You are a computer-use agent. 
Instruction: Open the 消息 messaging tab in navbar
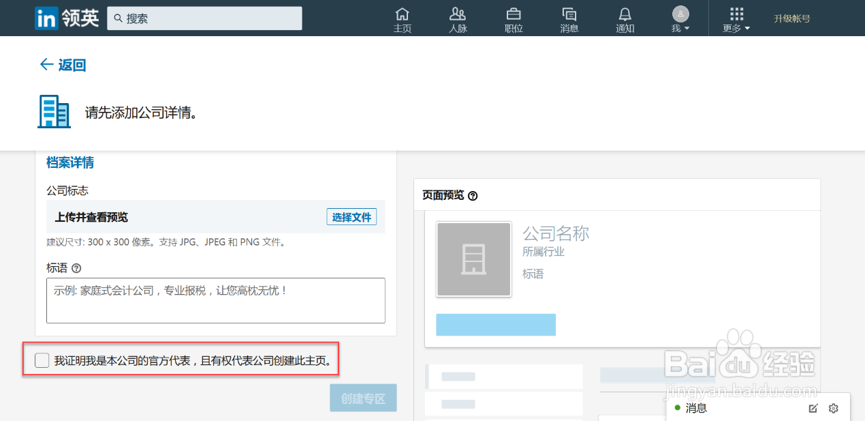click(569, 20)
